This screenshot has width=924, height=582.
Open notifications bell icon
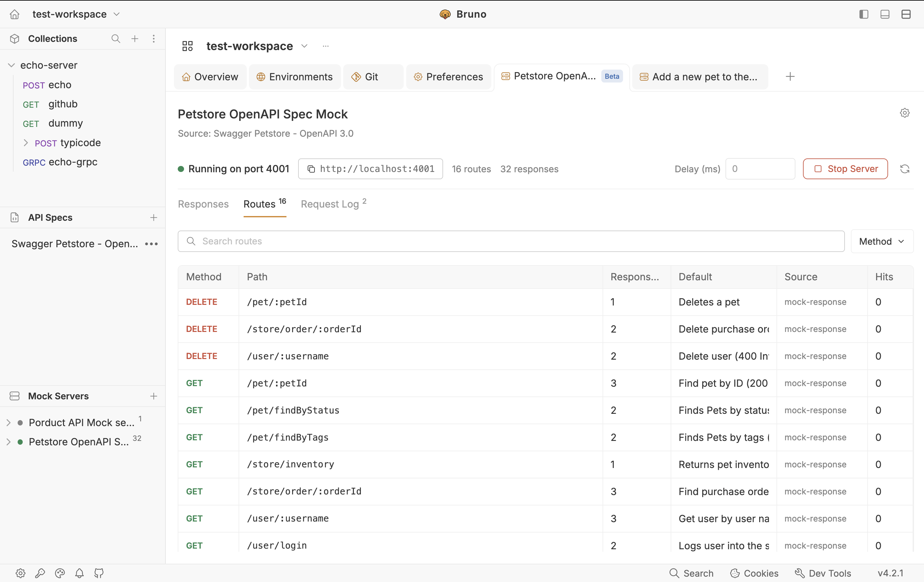coord(79,573)
